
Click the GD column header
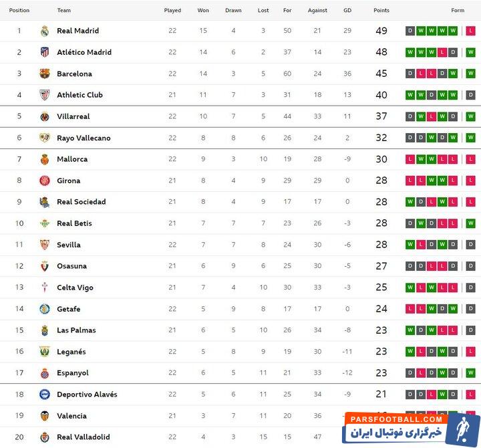tap(347, 11)
